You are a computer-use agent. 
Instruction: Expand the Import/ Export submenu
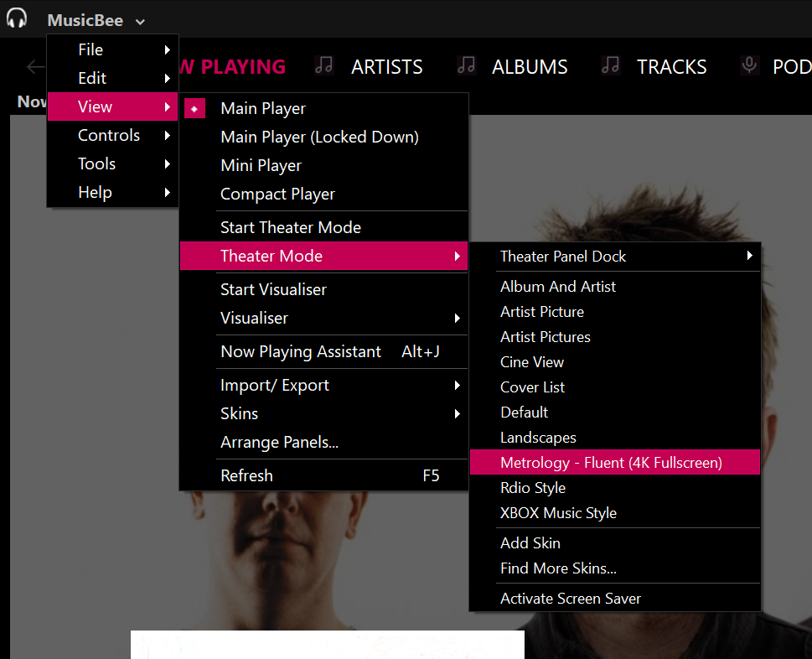323,386
